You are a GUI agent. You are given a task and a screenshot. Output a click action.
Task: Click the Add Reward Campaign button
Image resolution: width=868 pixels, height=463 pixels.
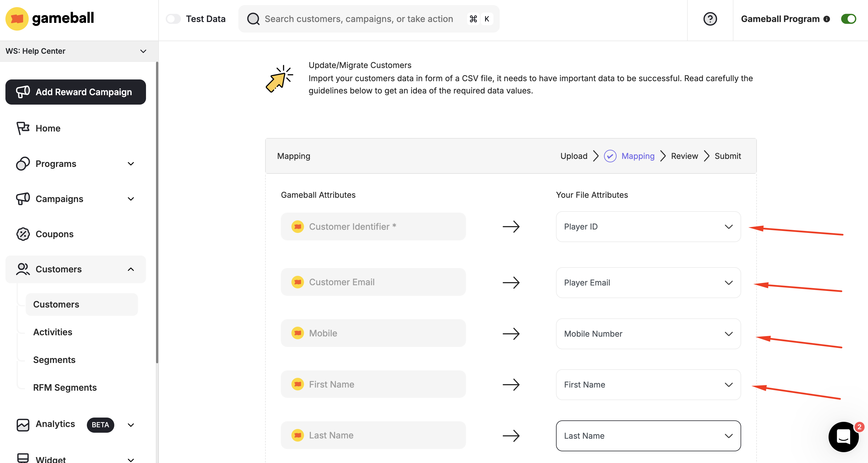click(x=75, y=92)
